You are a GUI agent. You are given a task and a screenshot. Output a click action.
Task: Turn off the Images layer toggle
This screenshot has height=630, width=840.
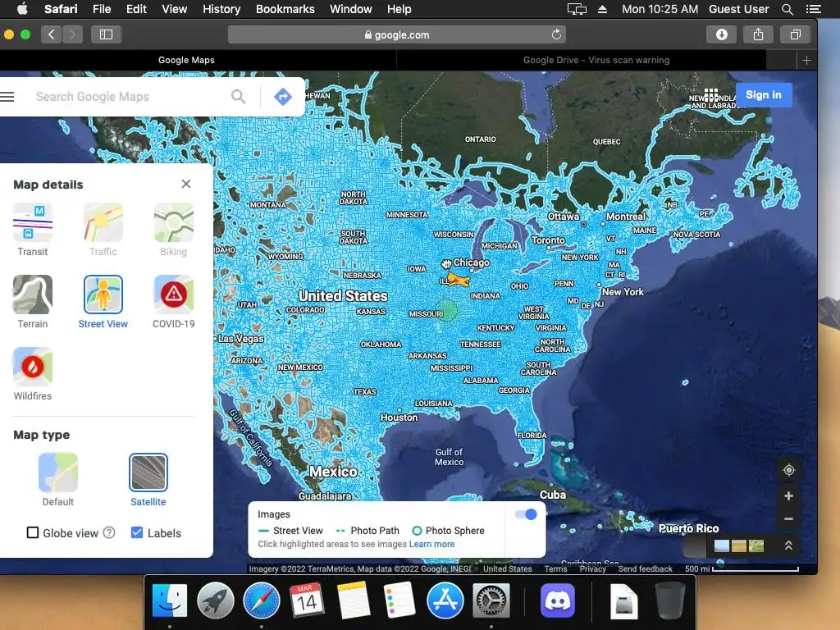[526, 514]
